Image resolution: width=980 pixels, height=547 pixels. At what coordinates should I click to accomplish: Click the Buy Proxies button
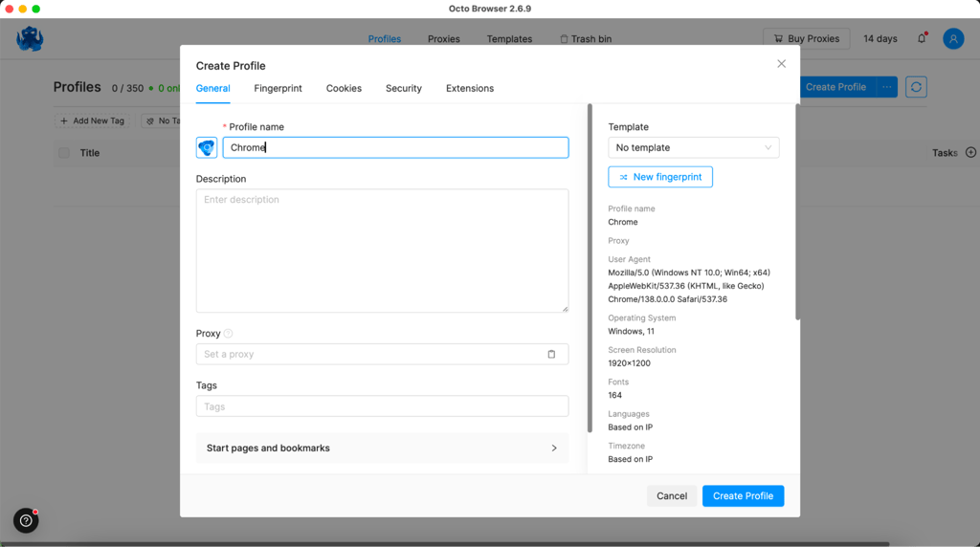(x=806, y=38)
